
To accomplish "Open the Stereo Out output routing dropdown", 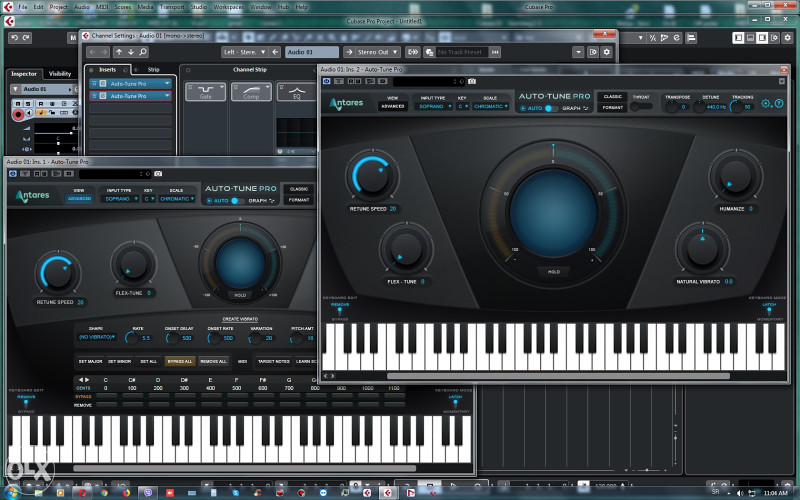I will 377,52.
